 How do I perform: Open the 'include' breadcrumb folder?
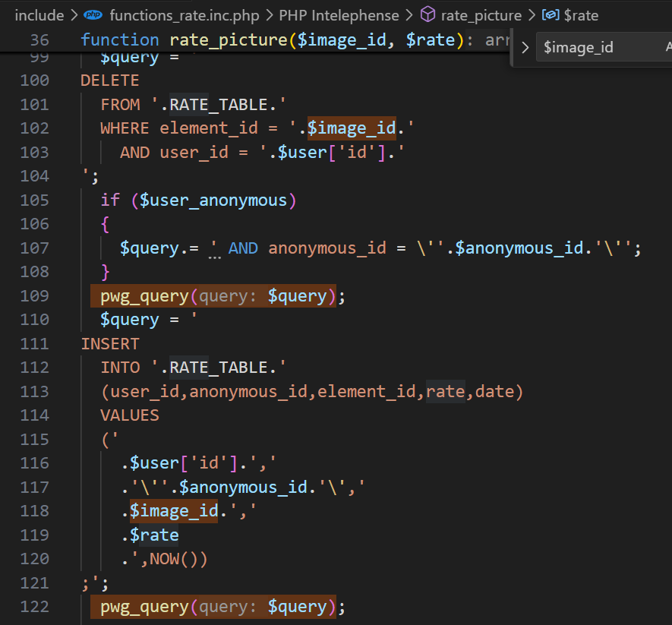point(39,15)
